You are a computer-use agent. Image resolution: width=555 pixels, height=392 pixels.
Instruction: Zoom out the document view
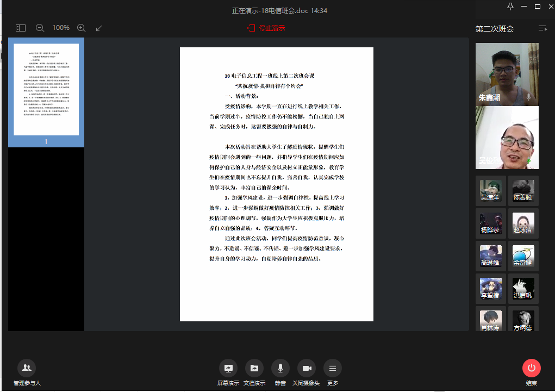[40, 28]
